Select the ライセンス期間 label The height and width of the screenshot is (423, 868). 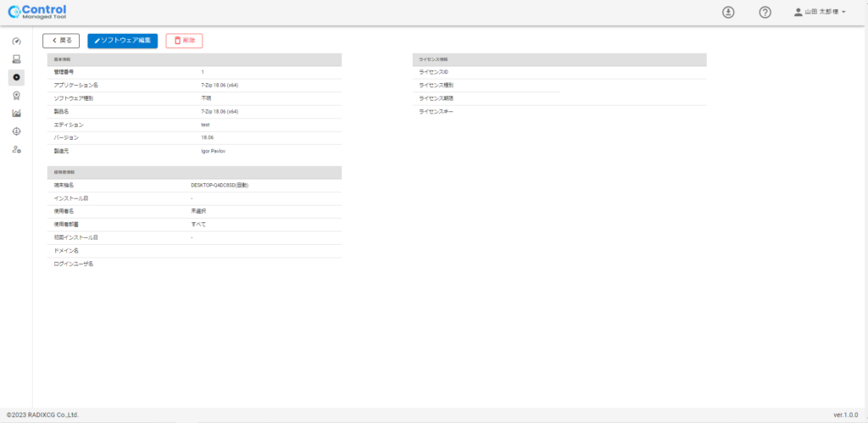[437, 98]
